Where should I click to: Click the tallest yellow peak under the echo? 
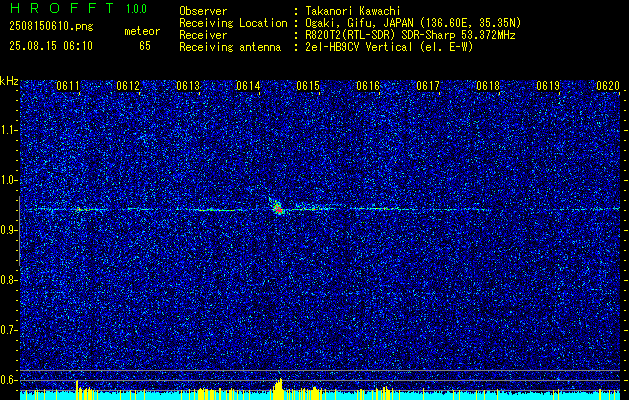[280, 389]
